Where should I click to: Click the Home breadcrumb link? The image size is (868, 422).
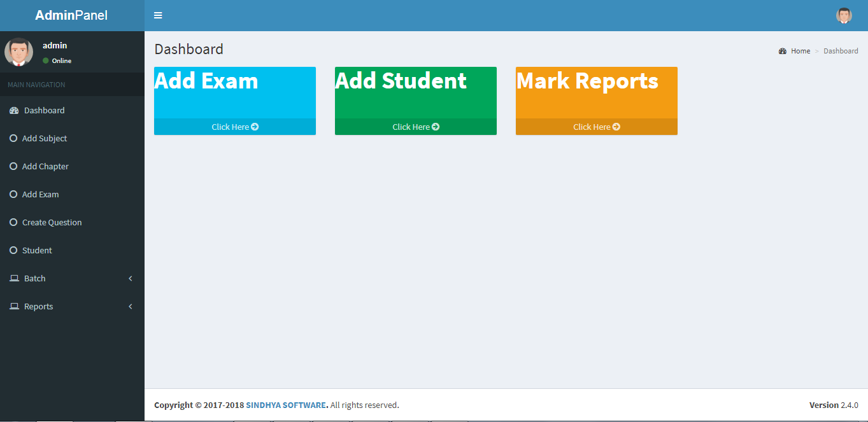point(800,51)
